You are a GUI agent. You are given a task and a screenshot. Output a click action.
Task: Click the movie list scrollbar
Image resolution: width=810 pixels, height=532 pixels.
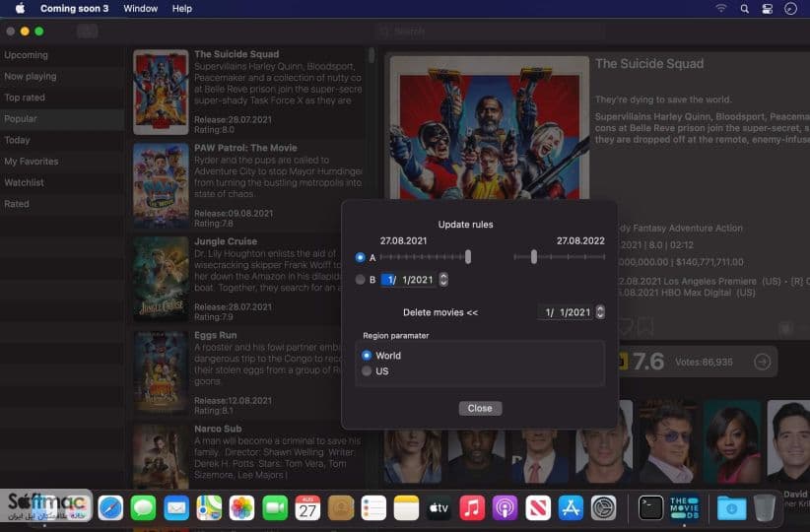[371, 55]
